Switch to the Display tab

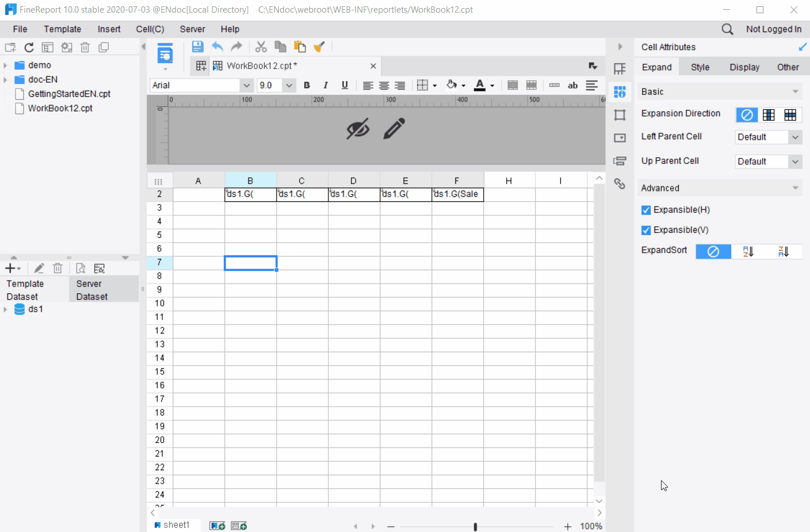click(x=744, y=67)
